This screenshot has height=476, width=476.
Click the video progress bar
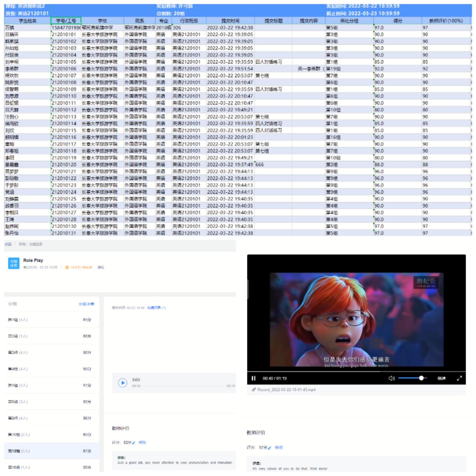coord(356,372)
